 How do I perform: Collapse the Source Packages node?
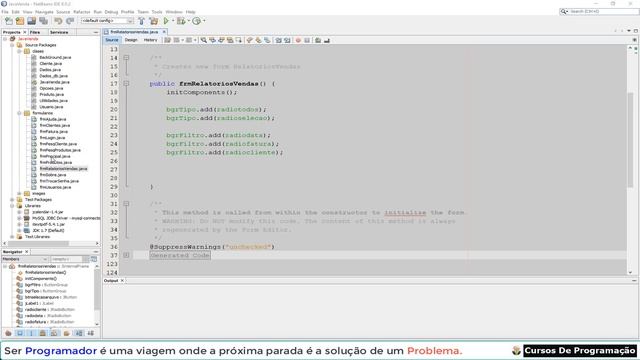[12, 45]
